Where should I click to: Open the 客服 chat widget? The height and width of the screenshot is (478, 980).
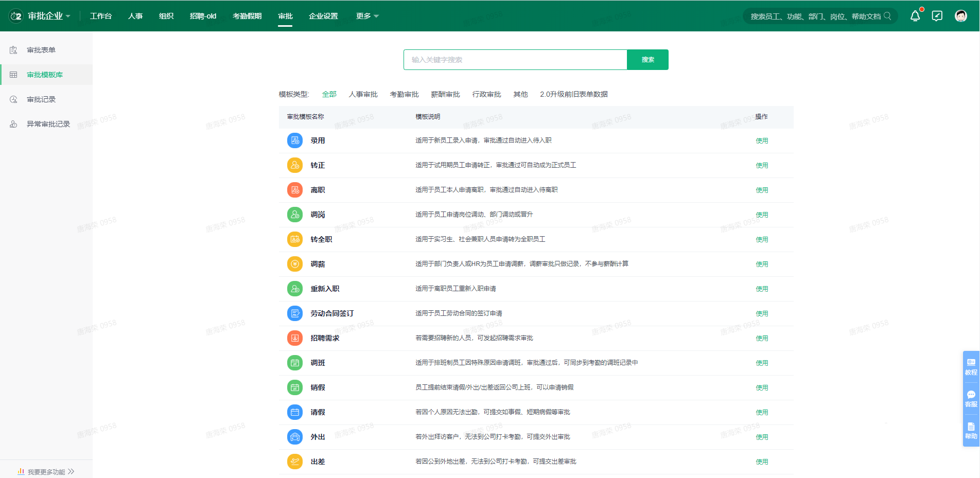click(x=971, y=399)
